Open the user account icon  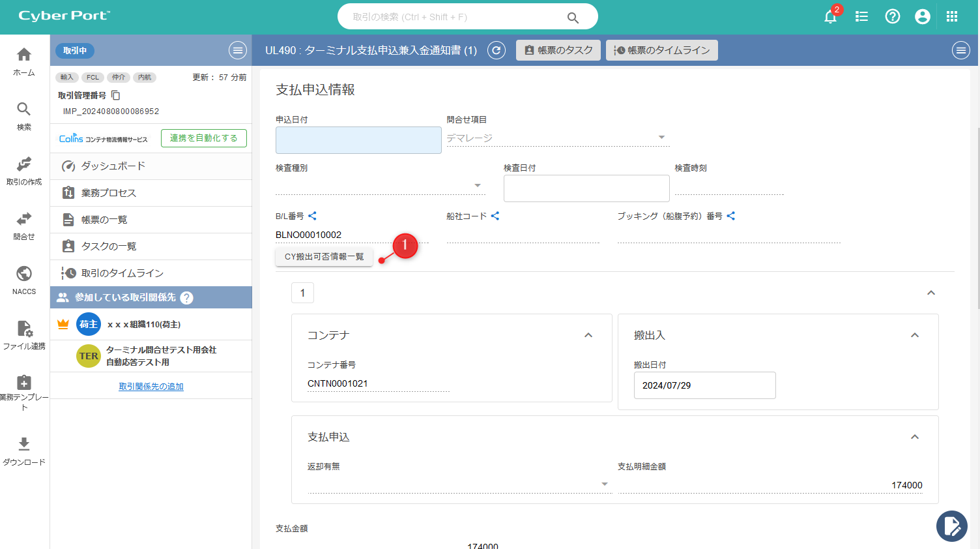922,17
